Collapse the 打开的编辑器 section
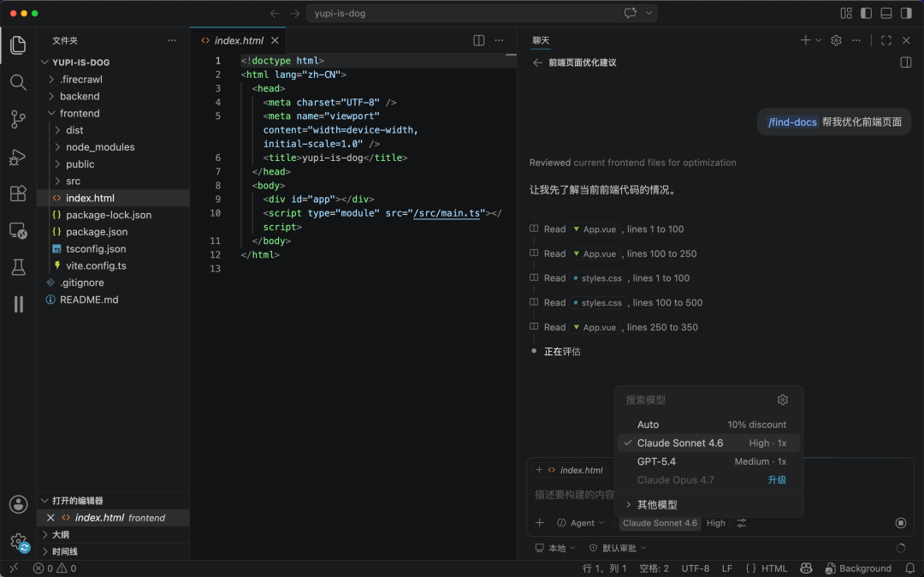 click(x=113, y=501)
